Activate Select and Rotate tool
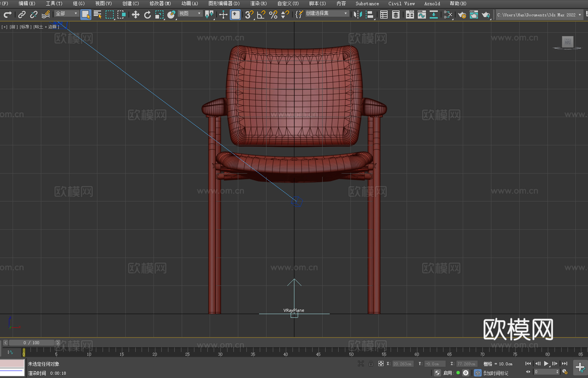 coord(148,14)
